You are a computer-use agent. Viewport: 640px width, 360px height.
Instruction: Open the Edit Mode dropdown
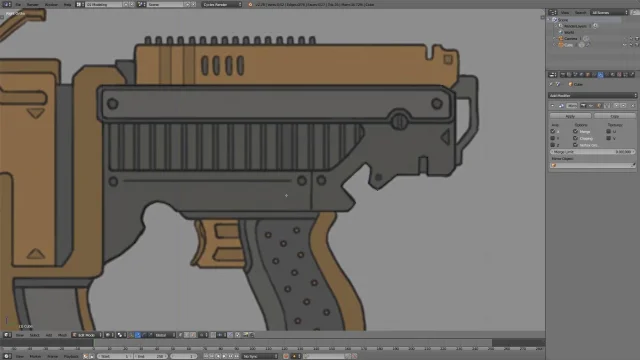tap(87, 335)
